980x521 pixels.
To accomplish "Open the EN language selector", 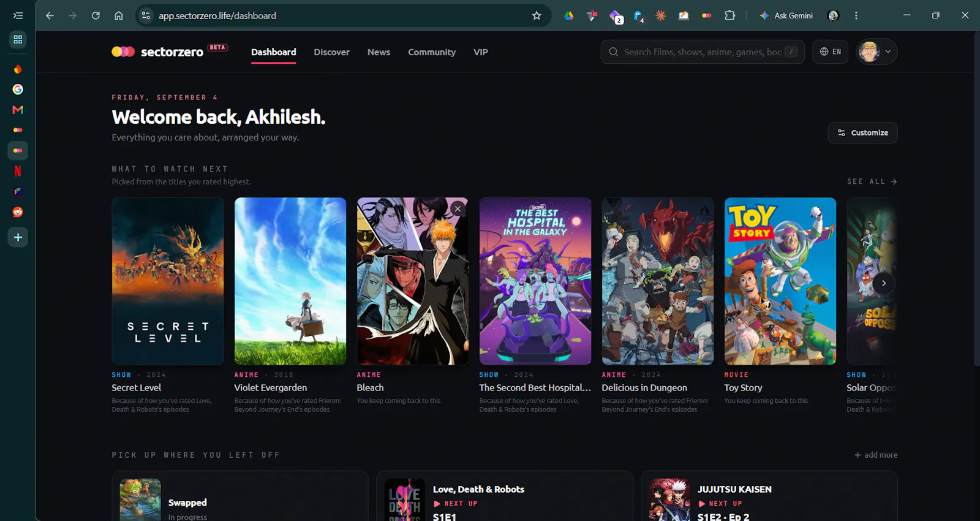I will [830, 52].
